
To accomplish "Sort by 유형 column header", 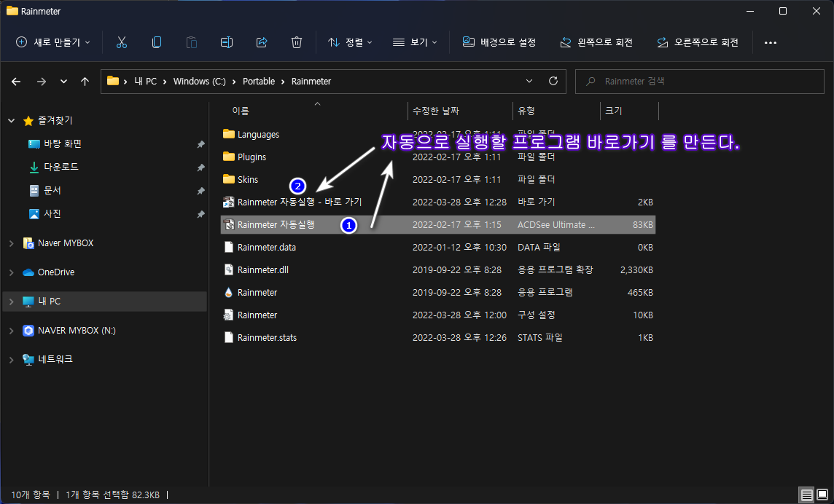I will coord(526,111).
